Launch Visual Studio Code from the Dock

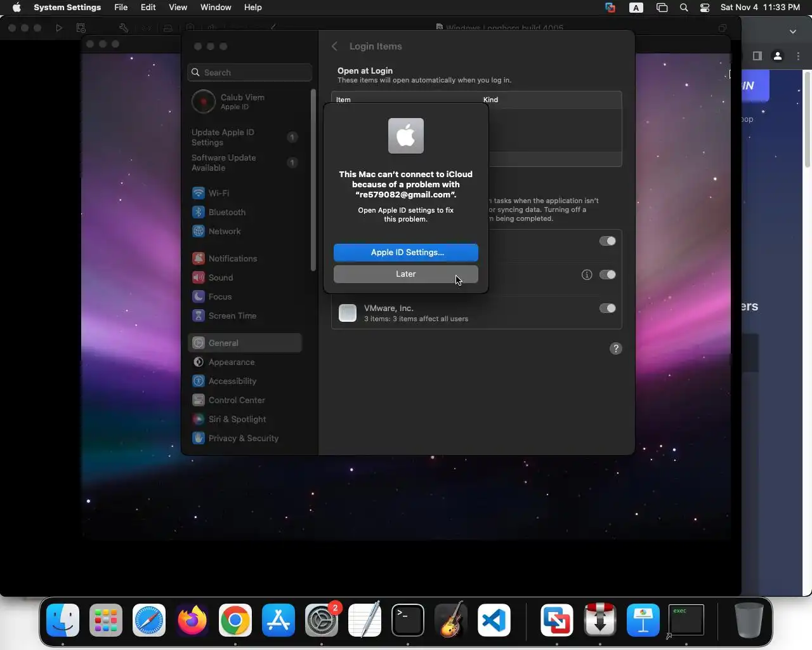click(494, 620)
